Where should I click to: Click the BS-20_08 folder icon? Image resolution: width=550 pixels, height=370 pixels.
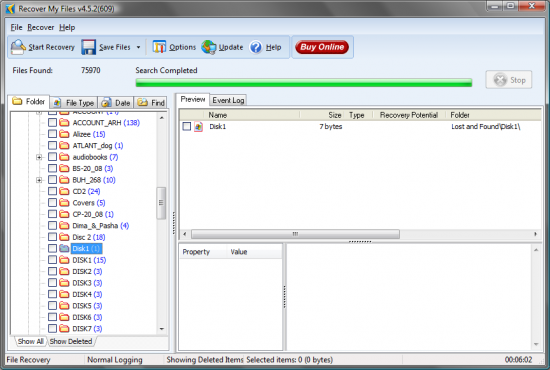tap(64, 168)
